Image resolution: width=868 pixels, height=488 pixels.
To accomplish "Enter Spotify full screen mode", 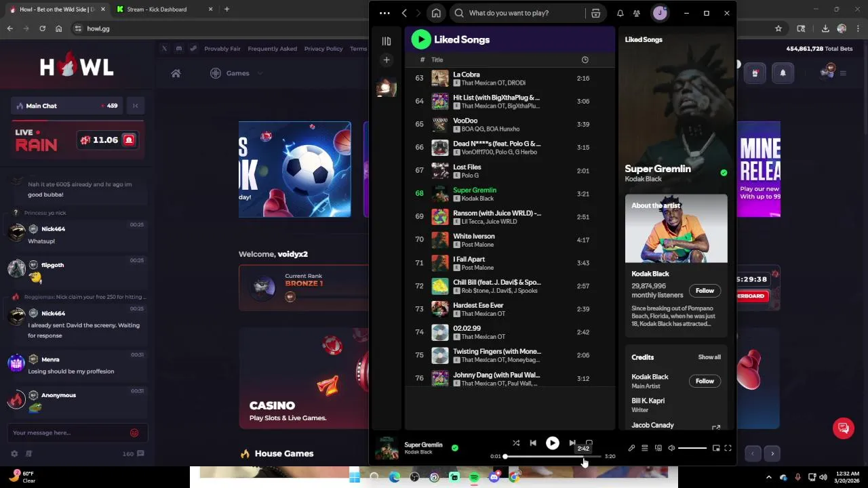I will 728,448.
